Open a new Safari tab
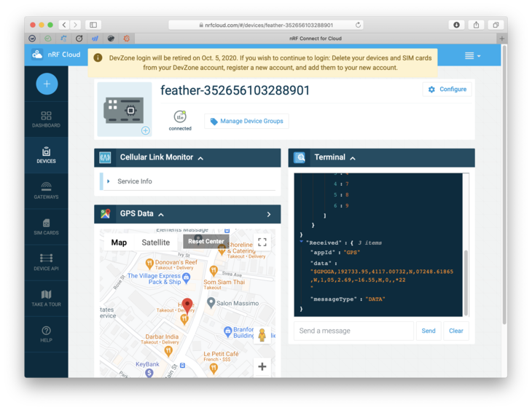 point(502,39)
